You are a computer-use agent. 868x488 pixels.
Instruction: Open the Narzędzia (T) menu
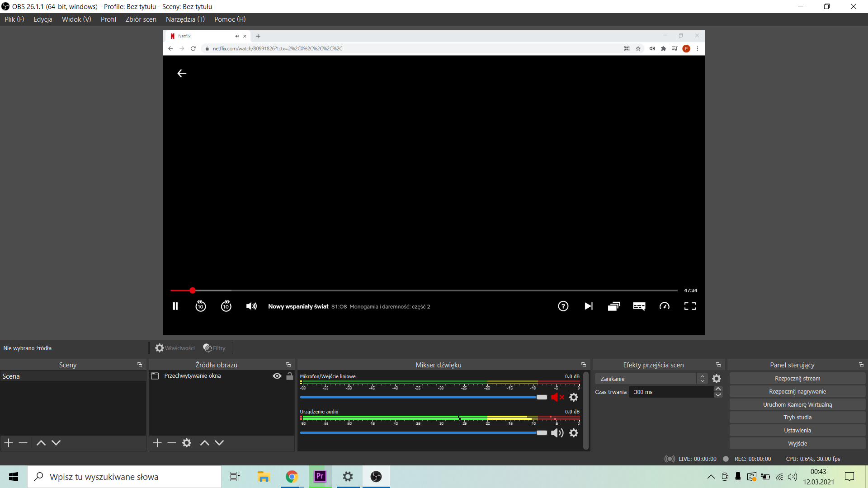pyautogui.click(x=185, y=19)
